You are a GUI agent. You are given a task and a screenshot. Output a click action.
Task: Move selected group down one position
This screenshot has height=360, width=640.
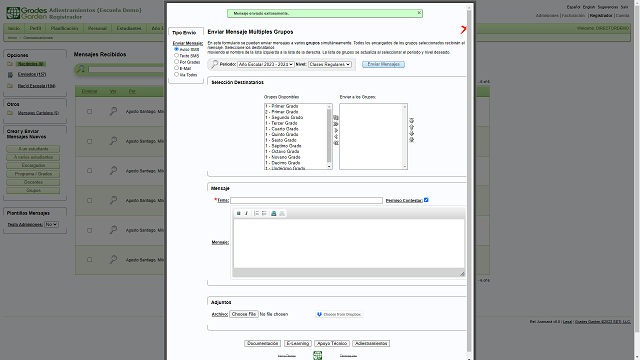pos(411,133)
